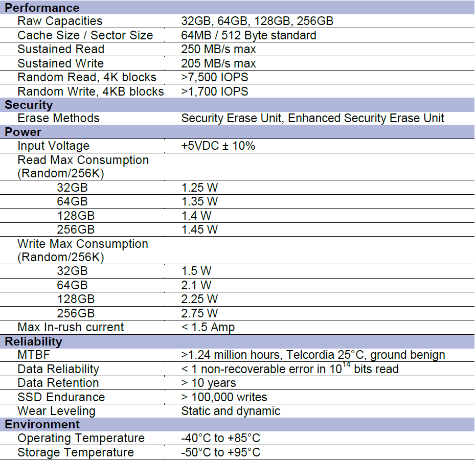Click the 1.25 W read consumption value

199,188
